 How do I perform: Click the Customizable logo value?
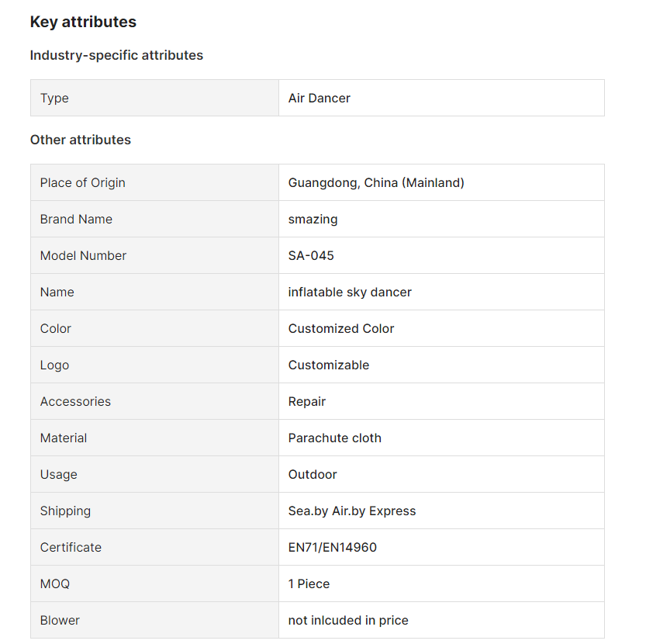[x=329, y=365]
